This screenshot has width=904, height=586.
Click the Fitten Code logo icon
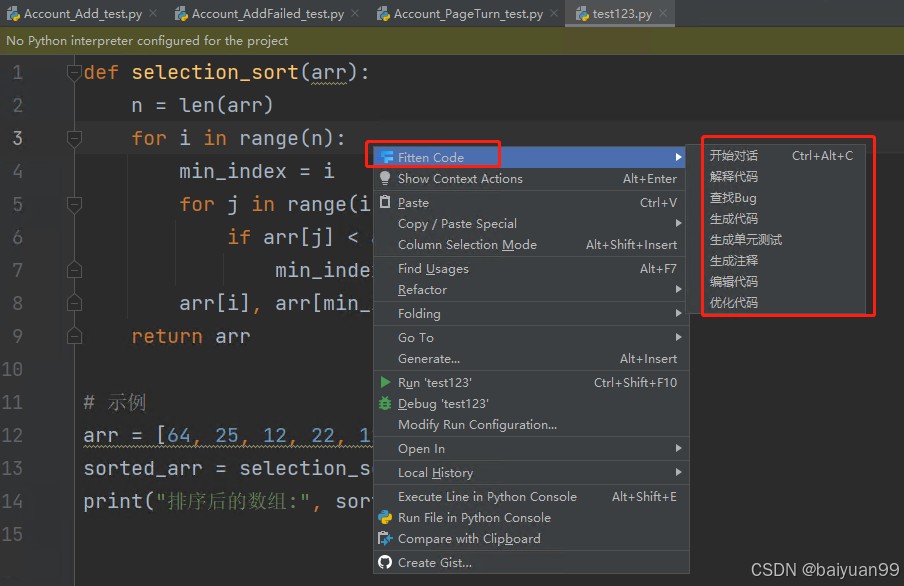pyautogui.click(x=387, y=157)
